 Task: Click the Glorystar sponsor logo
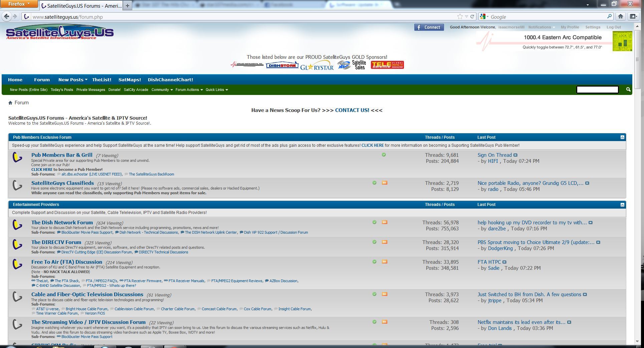[x=317, y=66]
